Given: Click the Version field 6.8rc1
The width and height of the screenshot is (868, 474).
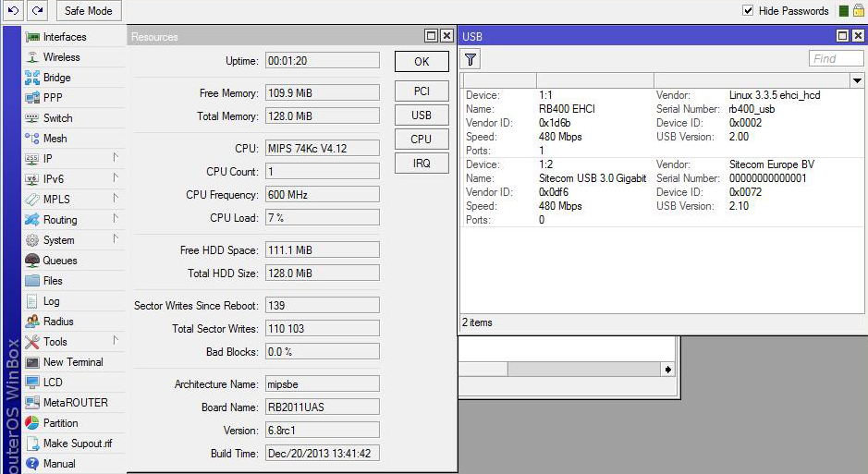Looking at the screenshot, I should point(323,431).
